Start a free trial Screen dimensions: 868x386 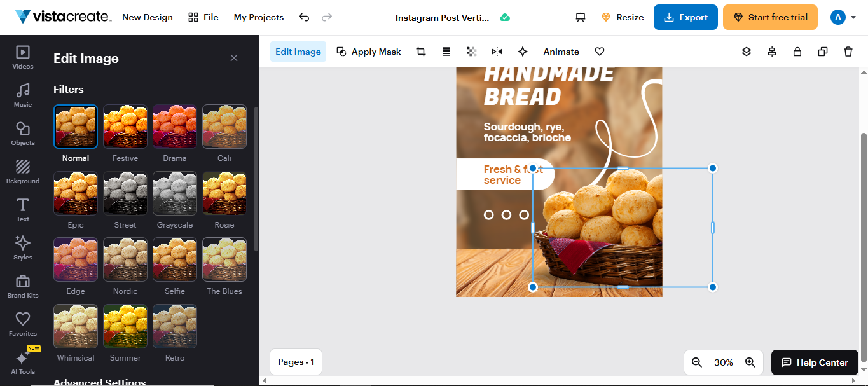pyautogui.click(x=770, y=17)
